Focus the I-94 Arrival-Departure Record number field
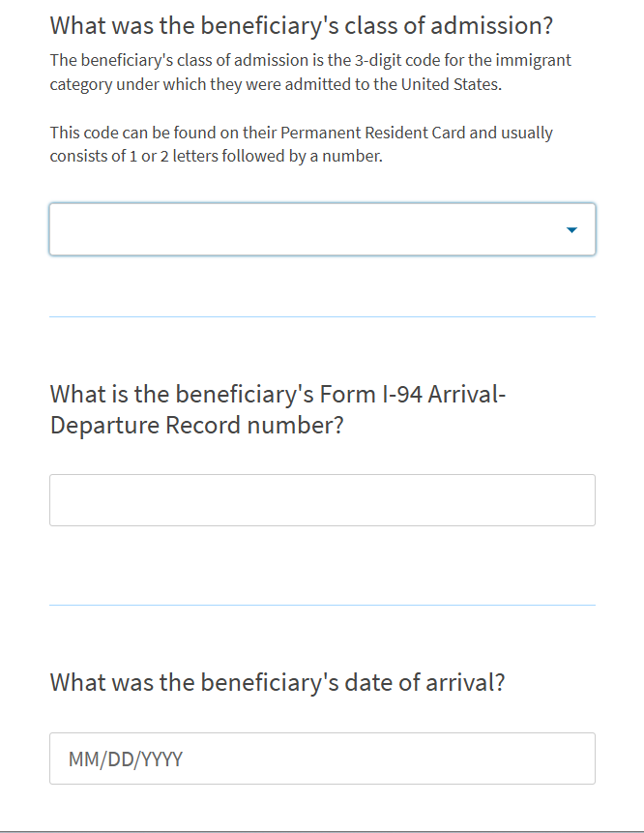This screenshot has height=833, width=644. tap(322, 500)
